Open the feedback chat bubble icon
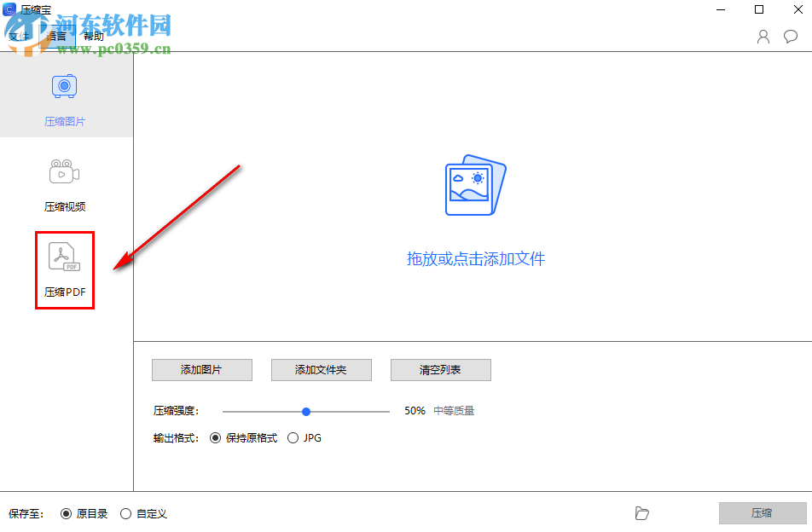The height and width of the screenshot is (532, 812). pos(790,37)
